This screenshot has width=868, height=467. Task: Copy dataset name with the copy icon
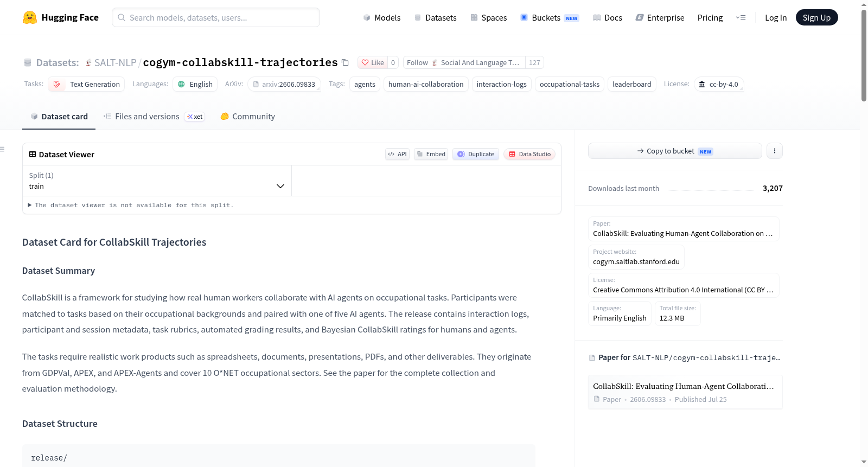click(345, 62)
